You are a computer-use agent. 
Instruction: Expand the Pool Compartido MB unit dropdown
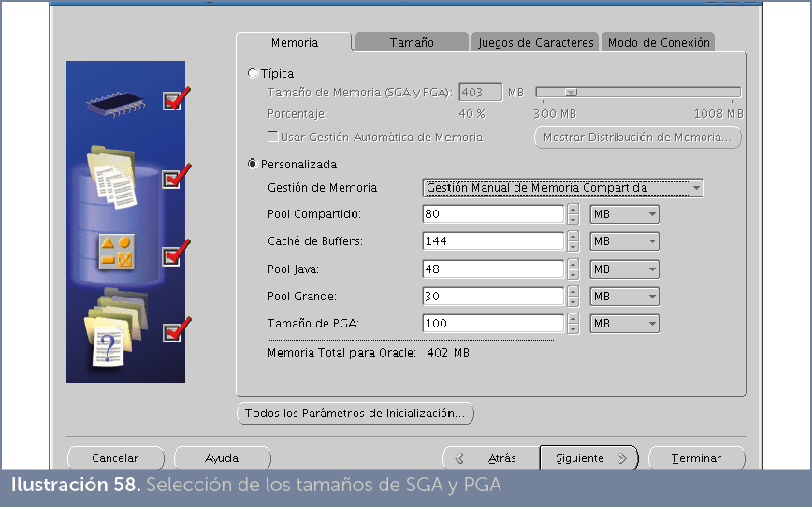click(624, 214)
